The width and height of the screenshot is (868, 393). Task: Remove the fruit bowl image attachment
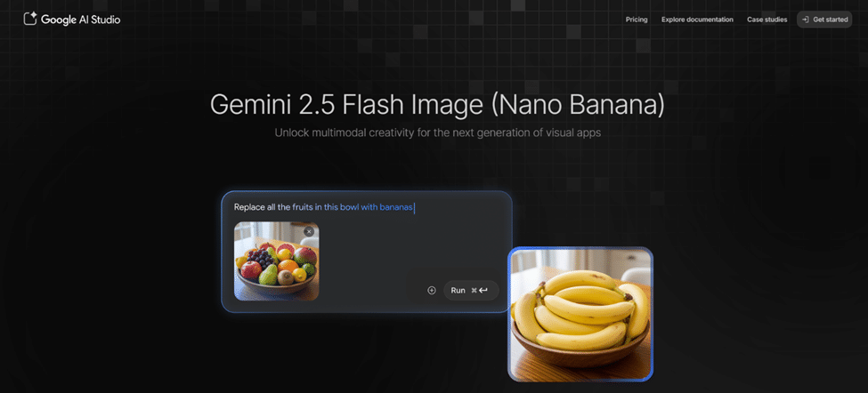[309, 231]
